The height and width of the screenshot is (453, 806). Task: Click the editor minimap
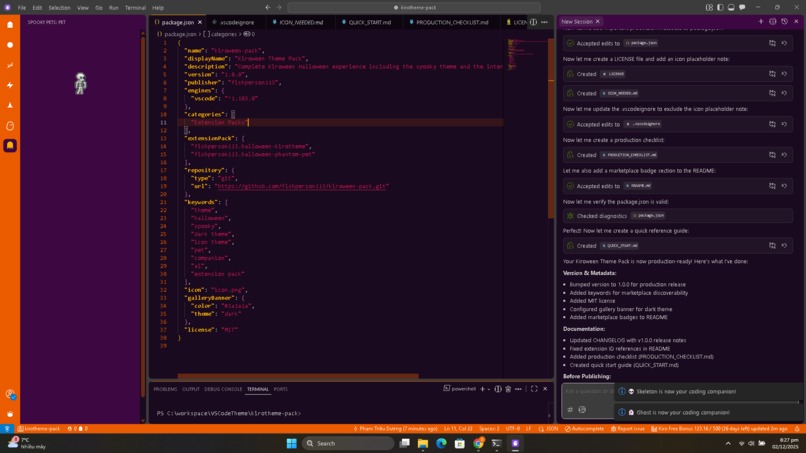(x=523, y=54)
